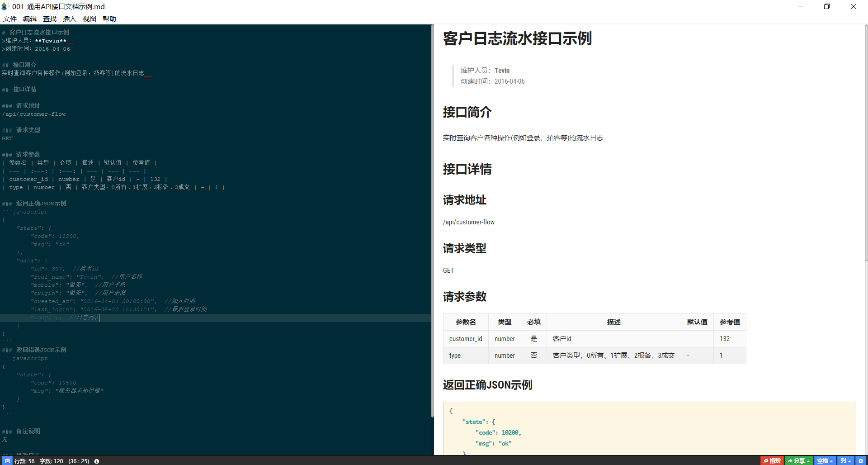Click the red 捐赠 donate button
Screen dimensions: 868x465
772,461
